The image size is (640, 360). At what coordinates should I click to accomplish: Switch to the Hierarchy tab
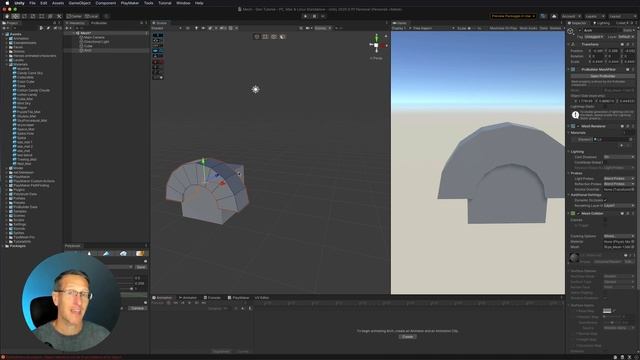[x=76, y=23]
